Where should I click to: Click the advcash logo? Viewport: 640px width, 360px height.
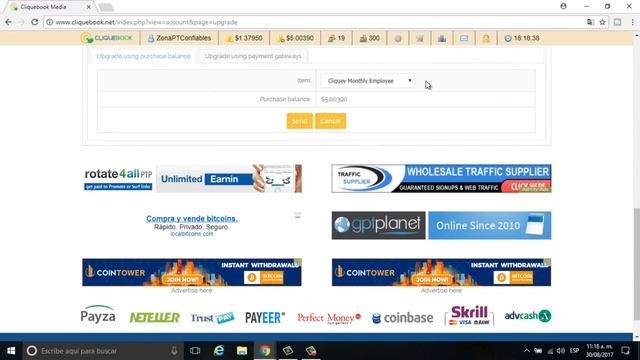[528, 316]
